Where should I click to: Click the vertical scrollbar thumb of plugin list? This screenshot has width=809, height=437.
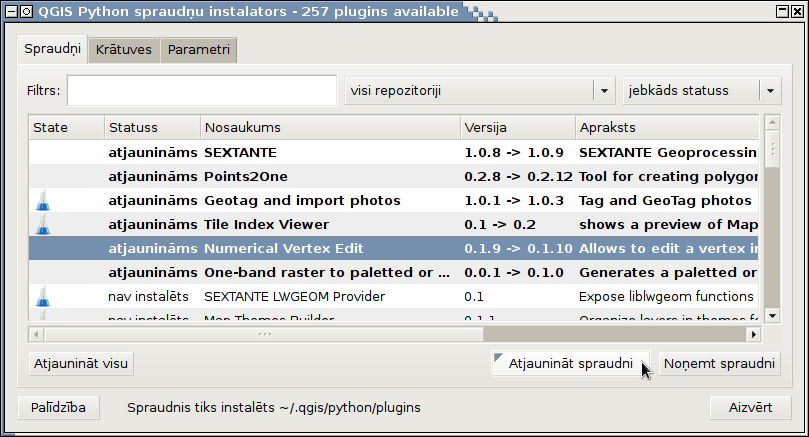(x=772, y=149)
